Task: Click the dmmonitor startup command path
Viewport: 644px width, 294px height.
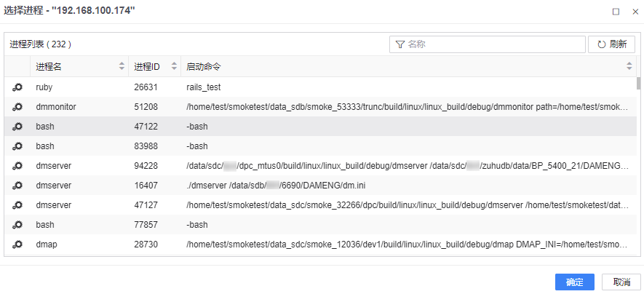Action: [x=407, y=107]
